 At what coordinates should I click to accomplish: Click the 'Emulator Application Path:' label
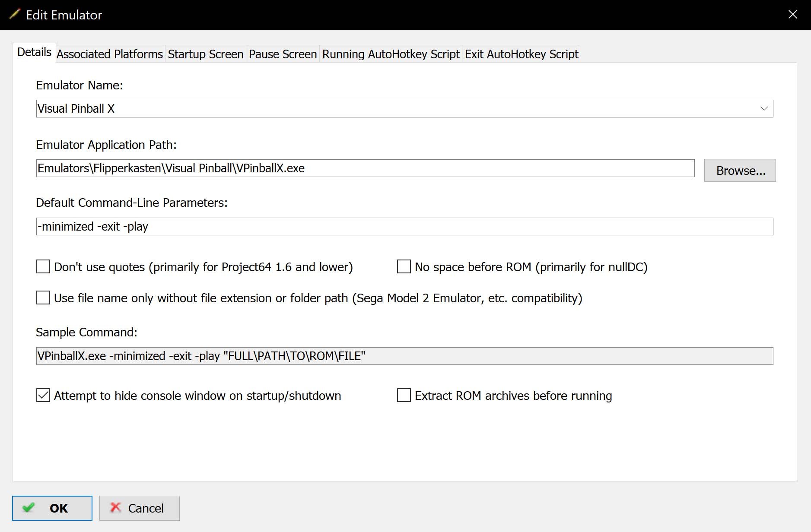106,145
